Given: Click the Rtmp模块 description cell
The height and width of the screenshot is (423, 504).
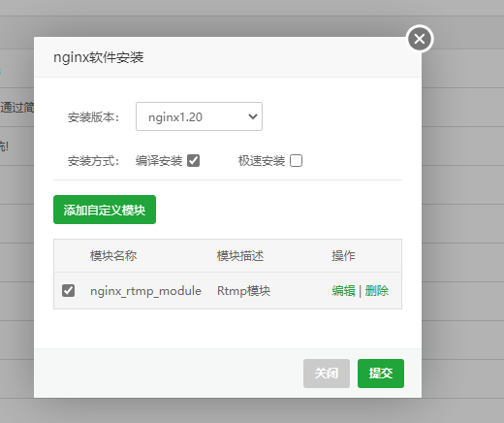Looking at the screenshot, I should tap(243, 291).
